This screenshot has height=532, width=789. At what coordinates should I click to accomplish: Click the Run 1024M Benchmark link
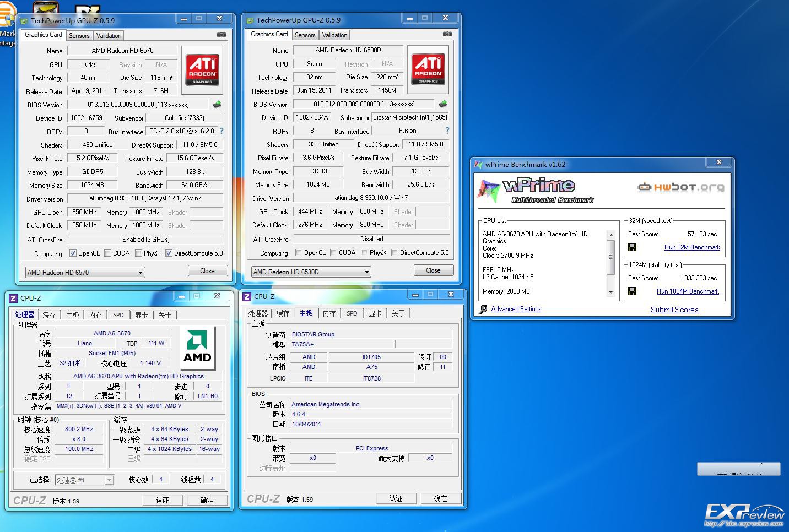[688, 291]
